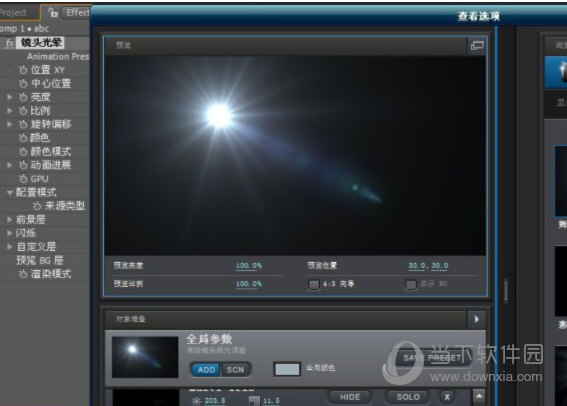Viewport: 567px width, 406px height.
Task: Click the SOLO button
Action: [408, 397]
